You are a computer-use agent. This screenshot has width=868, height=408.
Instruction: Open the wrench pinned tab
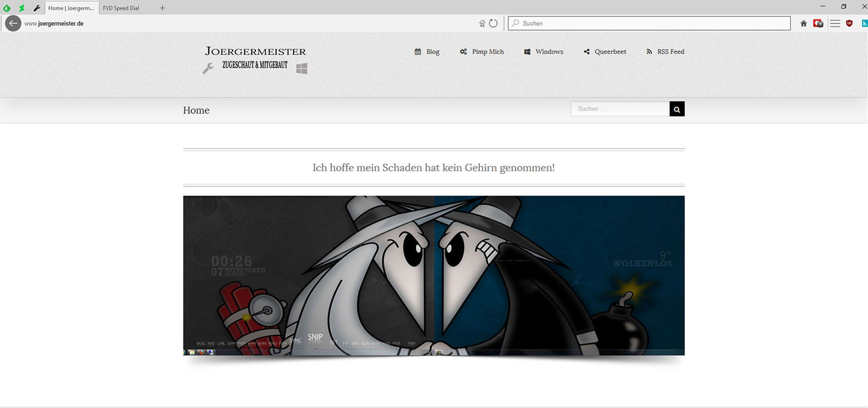[37, 8]
